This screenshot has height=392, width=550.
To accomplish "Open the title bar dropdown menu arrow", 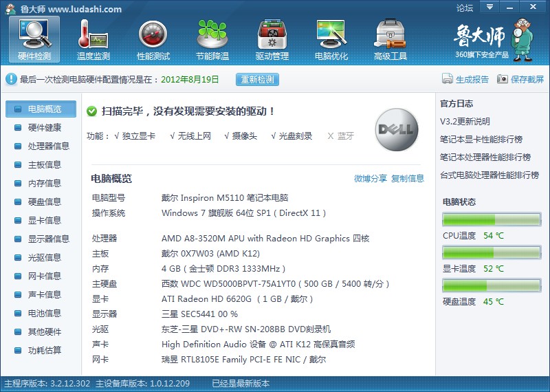I will [x=489, y=7].
